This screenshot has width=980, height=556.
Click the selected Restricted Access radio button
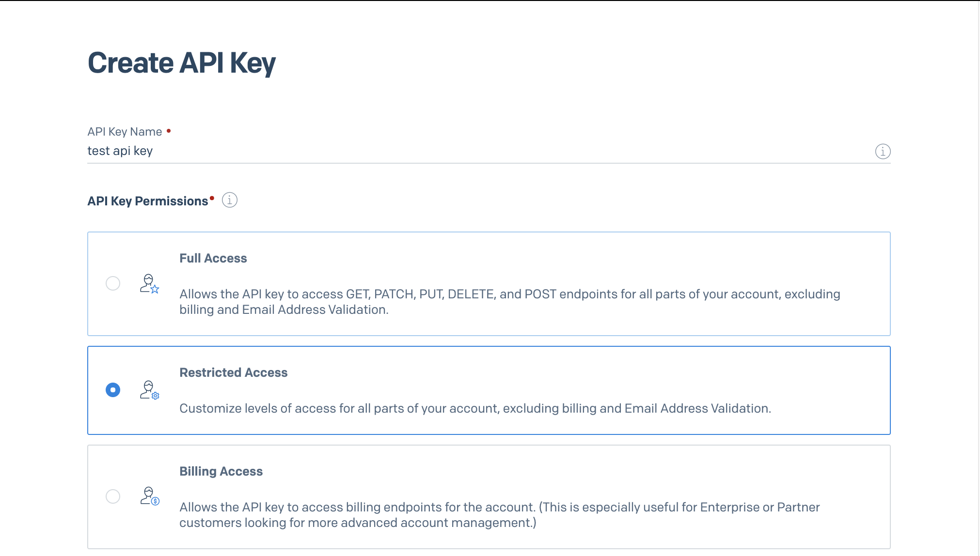[x=112, y=390]
